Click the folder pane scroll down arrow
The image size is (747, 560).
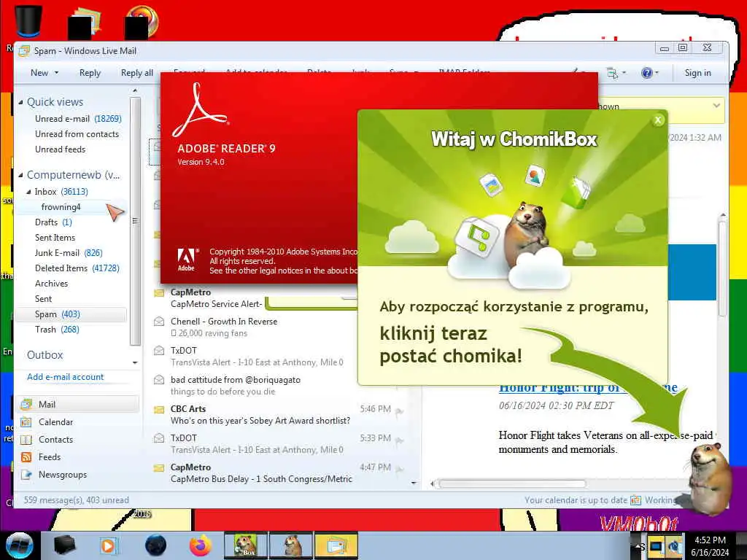pos(135,363)
